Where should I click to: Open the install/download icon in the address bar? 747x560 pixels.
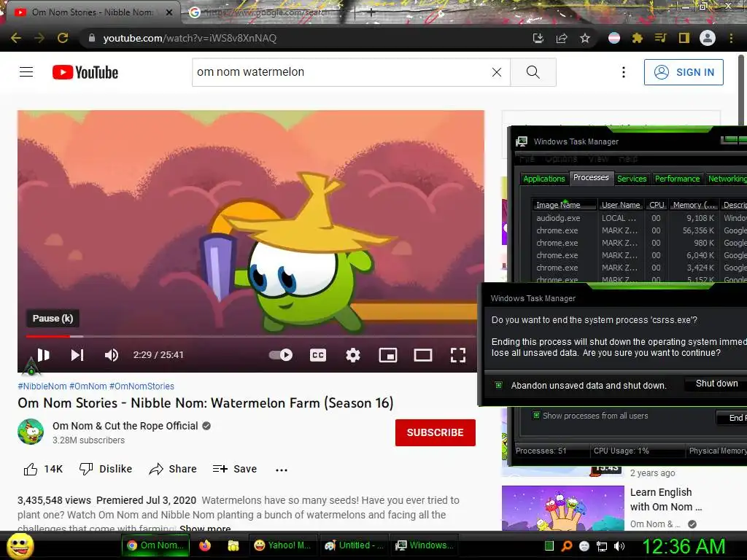[x=538, y=38]
